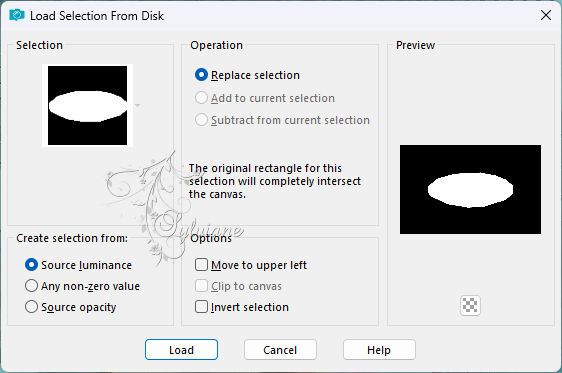Viewport: 562px width, 373px height.
Task: Open Help for this dialog
Action: pos(379,350)
